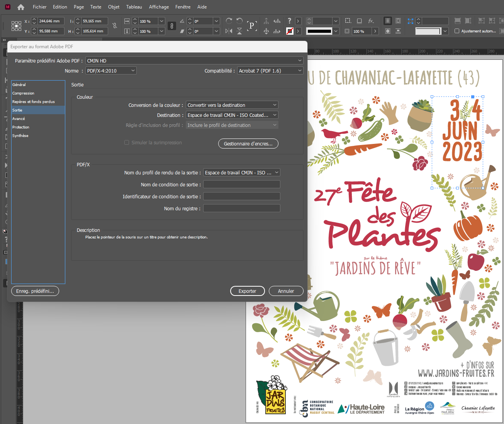Enable the Simuler la surimpression checkbox

pos(127,142)
